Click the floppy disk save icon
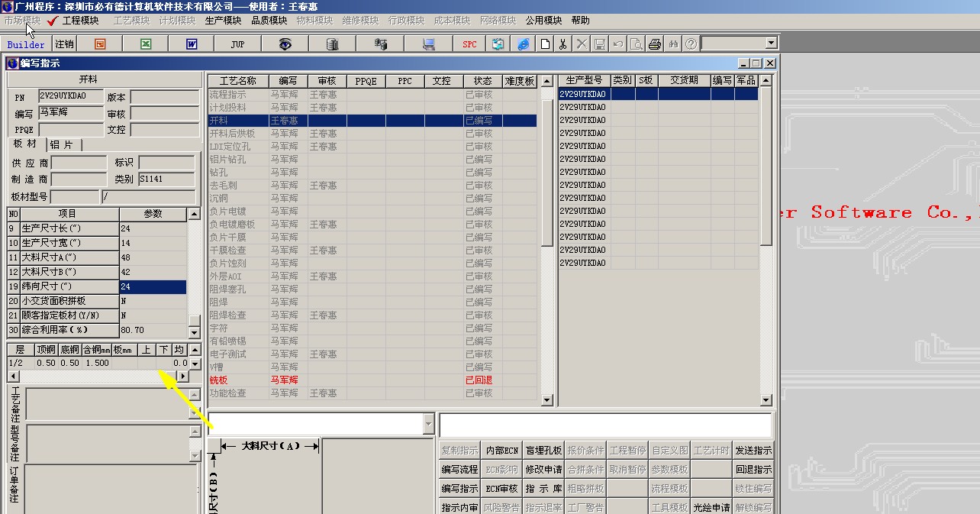 pyautogui.click(x=600, y=44)
